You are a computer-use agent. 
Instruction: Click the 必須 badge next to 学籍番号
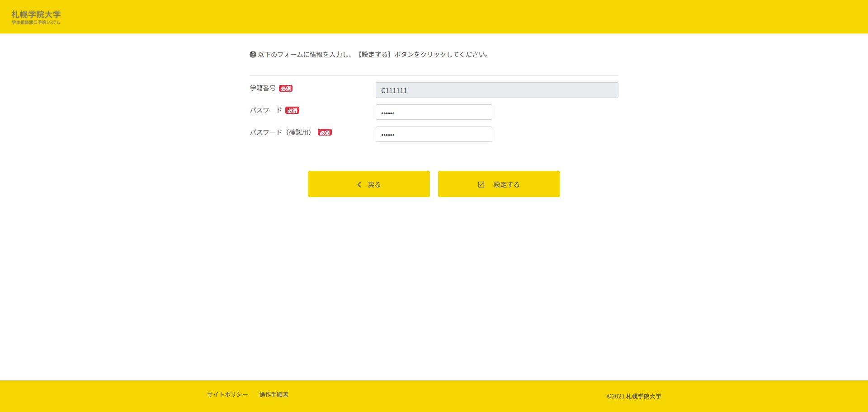pos(285,88)
